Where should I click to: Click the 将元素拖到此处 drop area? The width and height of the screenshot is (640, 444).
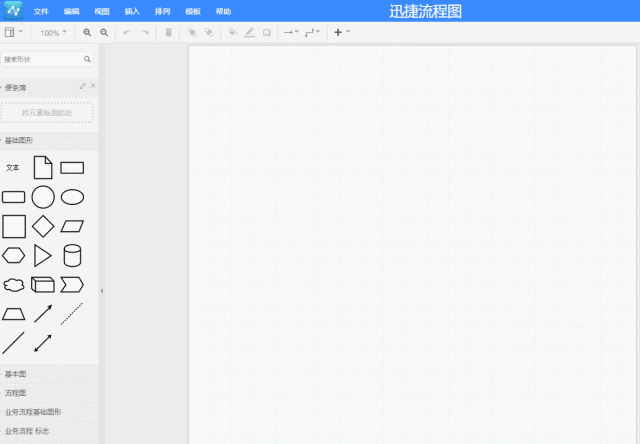pos(47,113)
